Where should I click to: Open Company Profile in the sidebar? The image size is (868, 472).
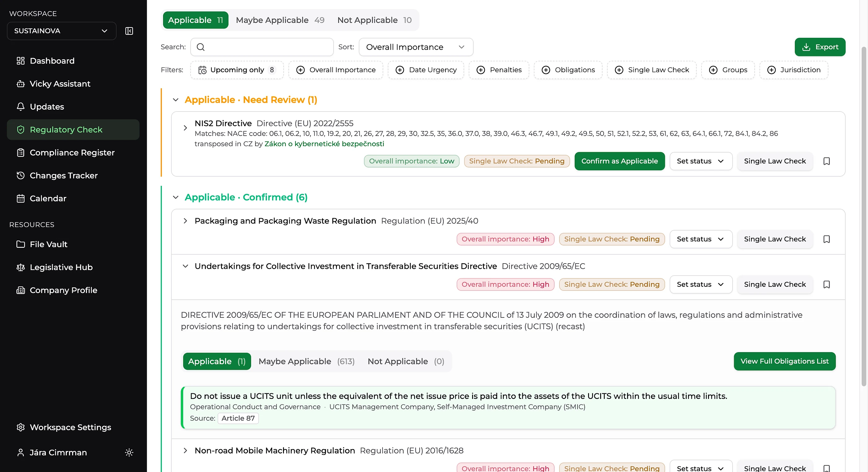tap(73, 290)
